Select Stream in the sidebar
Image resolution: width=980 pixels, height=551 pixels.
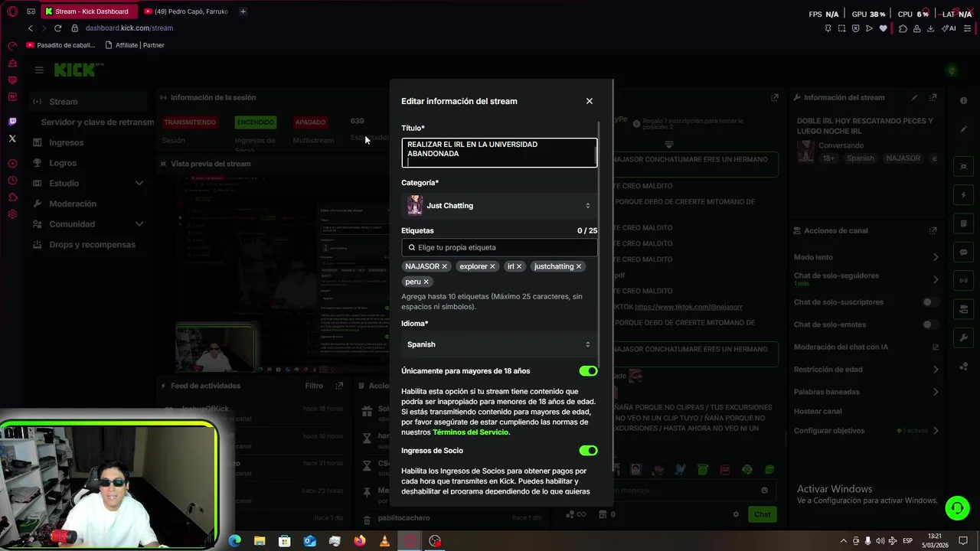[87, 101]
